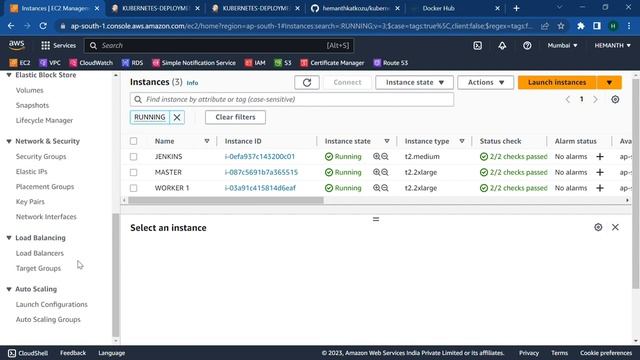Screen dimensions: 640x360
Task: Collapse the Load Balancing section
Action: click(x=9, y=238)
